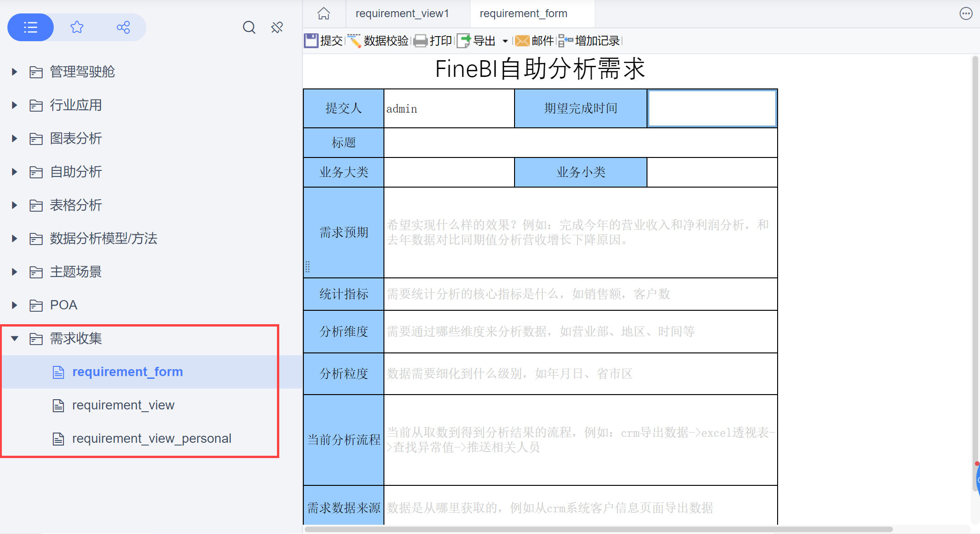Open the export dropdown arrow

point(505,41)
